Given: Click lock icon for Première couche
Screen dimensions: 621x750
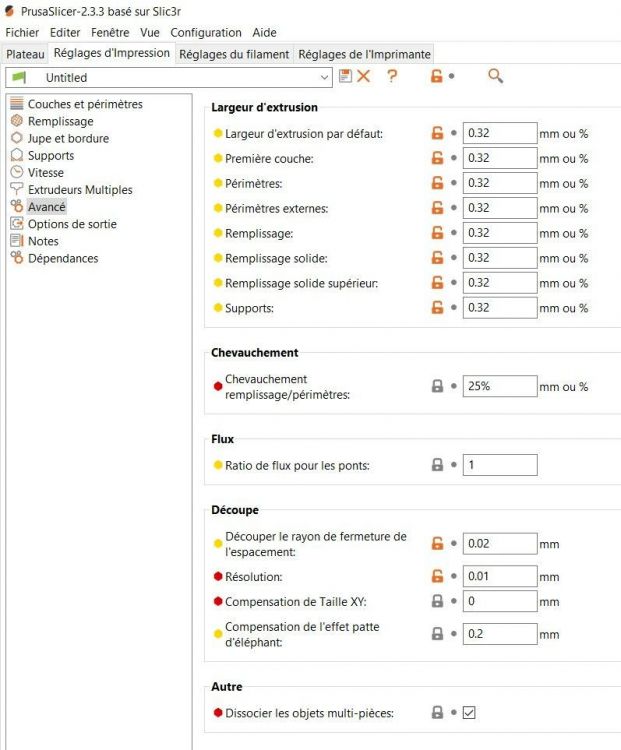Looking at the screenshot, I should (x=437, y=158).
